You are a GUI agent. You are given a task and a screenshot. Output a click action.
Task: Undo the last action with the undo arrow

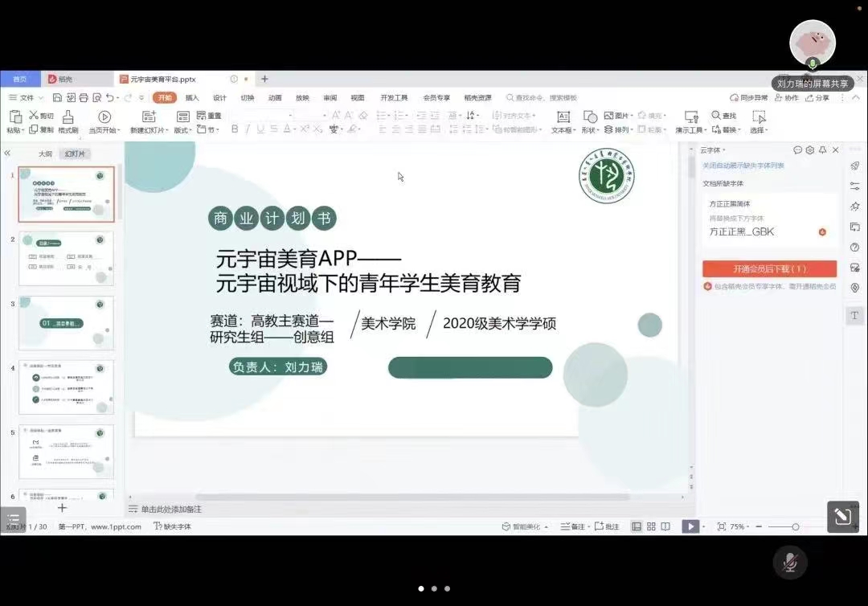[x=110, y=98]
